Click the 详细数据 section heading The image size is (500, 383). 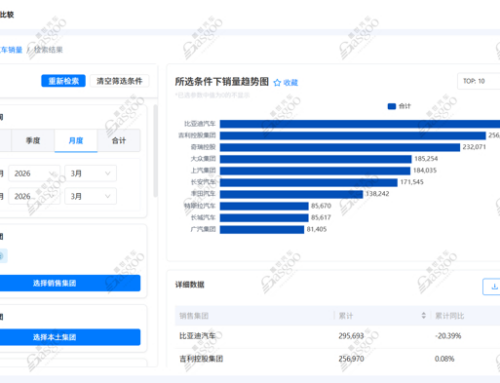click(190, 285)
